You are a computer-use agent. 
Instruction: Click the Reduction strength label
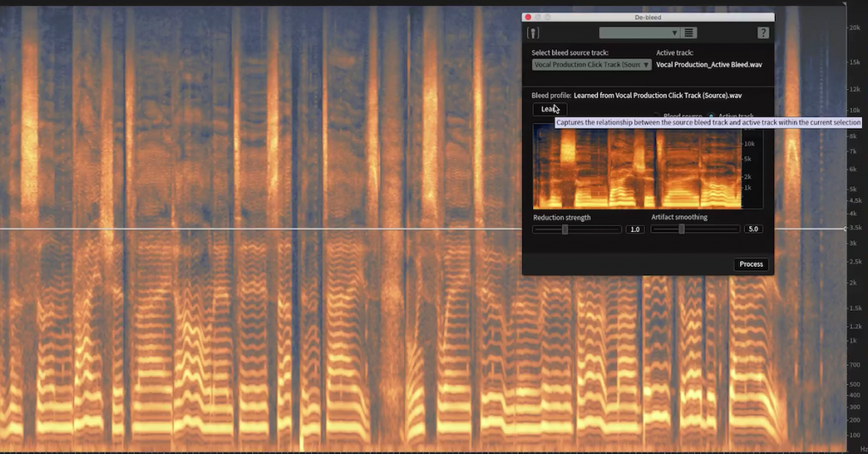(x=562, y=218)
